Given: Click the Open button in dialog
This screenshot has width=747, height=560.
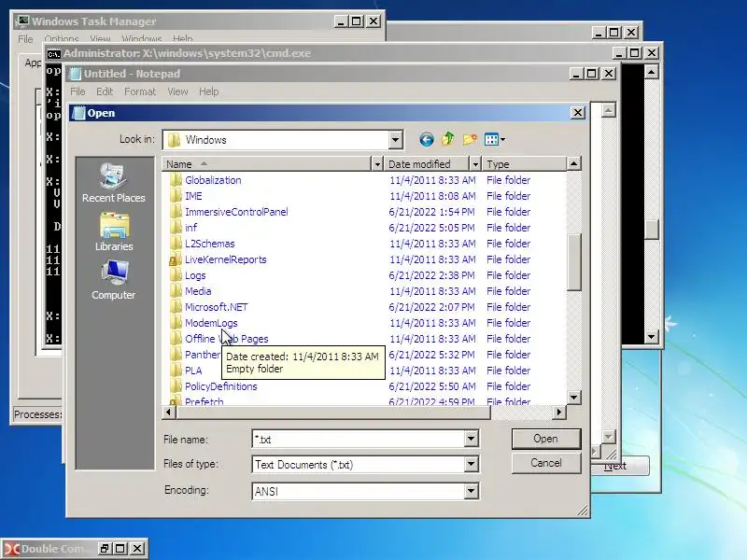Looking at the screenshot, I should tap(546, 439).
